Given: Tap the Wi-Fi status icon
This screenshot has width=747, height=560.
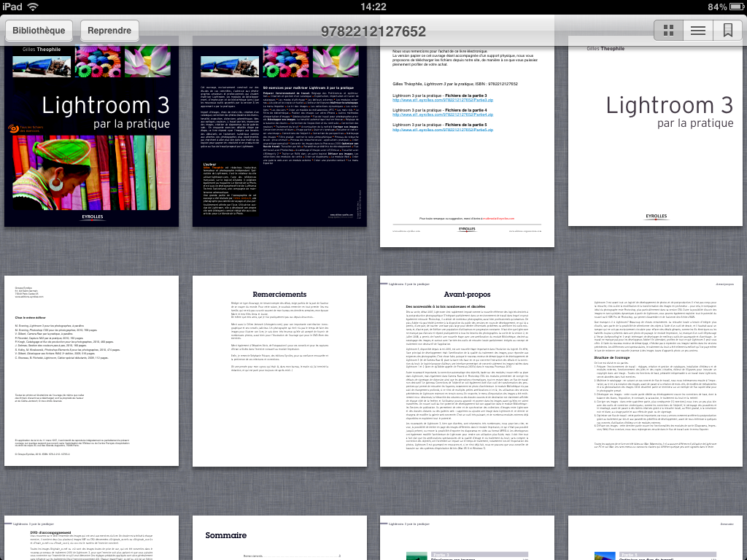Looking at the screenshot, I should (x=33, y=7).
